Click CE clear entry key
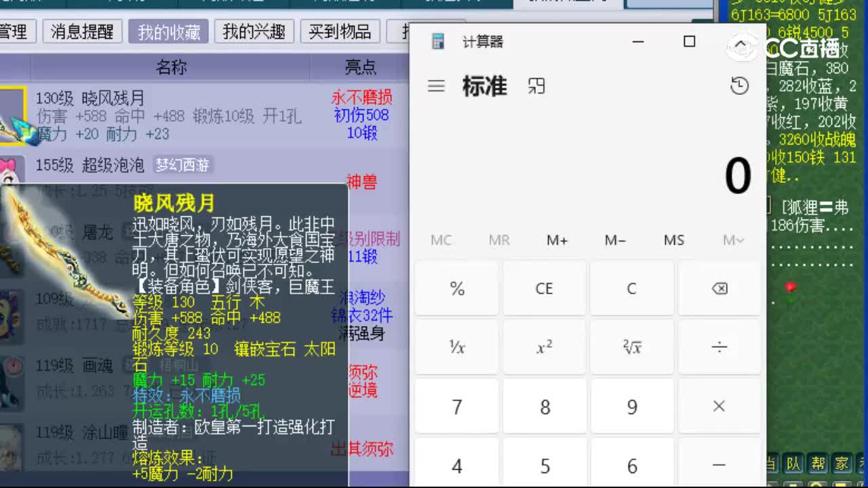The height and width of the screenshot is (488, 868). point(544,289)
